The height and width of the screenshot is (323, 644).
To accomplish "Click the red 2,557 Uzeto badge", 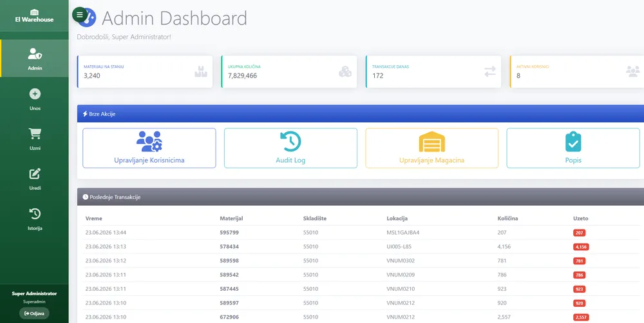I will coord(581,317).
